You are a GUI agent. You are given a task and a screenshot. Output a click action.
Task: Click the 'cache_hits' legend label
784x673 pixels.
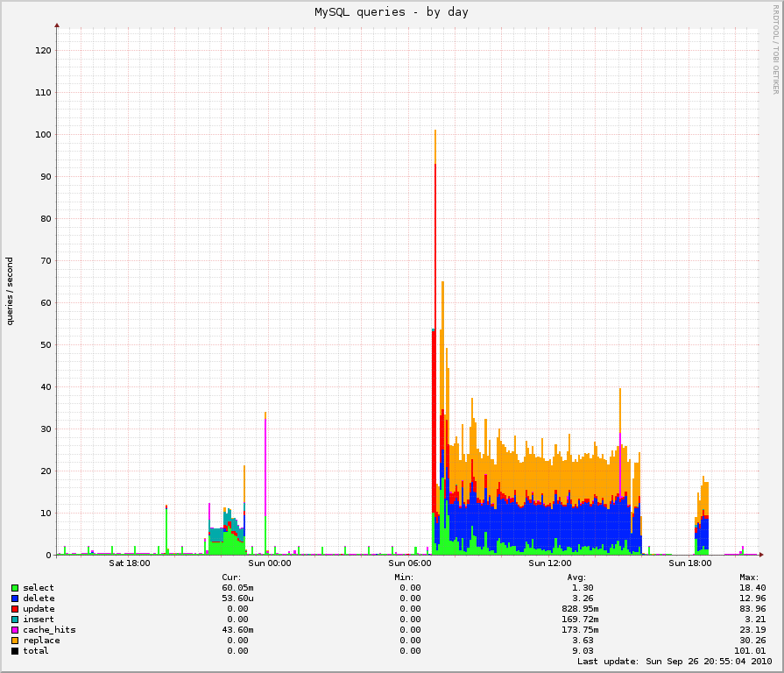pos(50,630)
